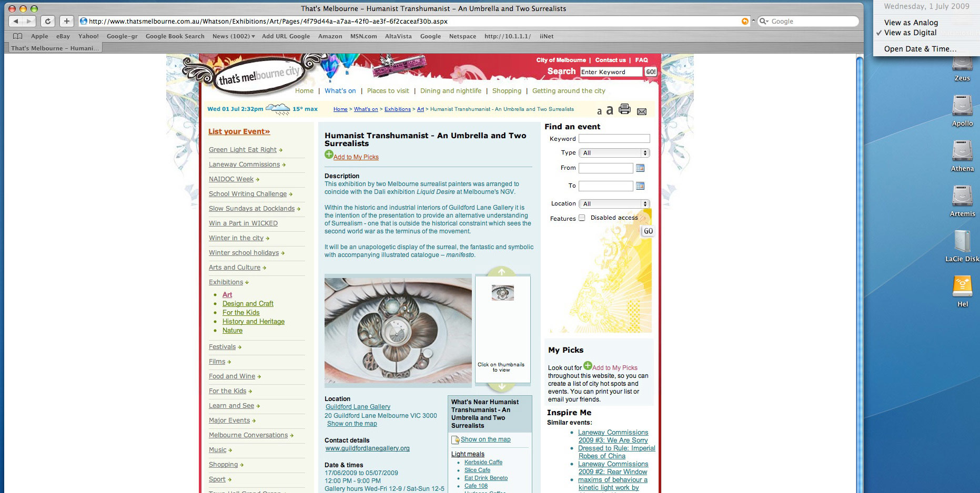Screen dimensions: 980x493
Task: Click the From date input field
Action: [606, 168]
